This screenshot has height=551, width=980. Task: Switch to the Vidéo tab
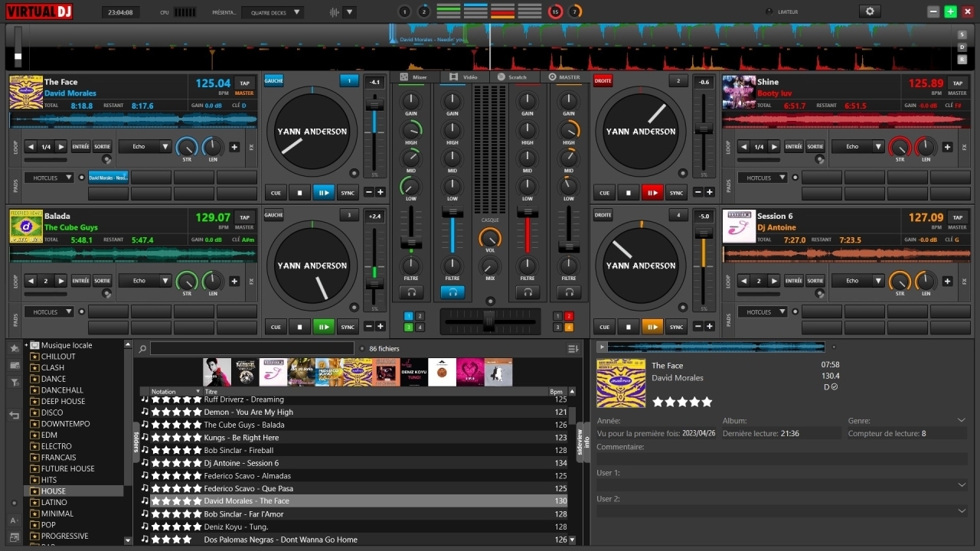tap(464, 77)
